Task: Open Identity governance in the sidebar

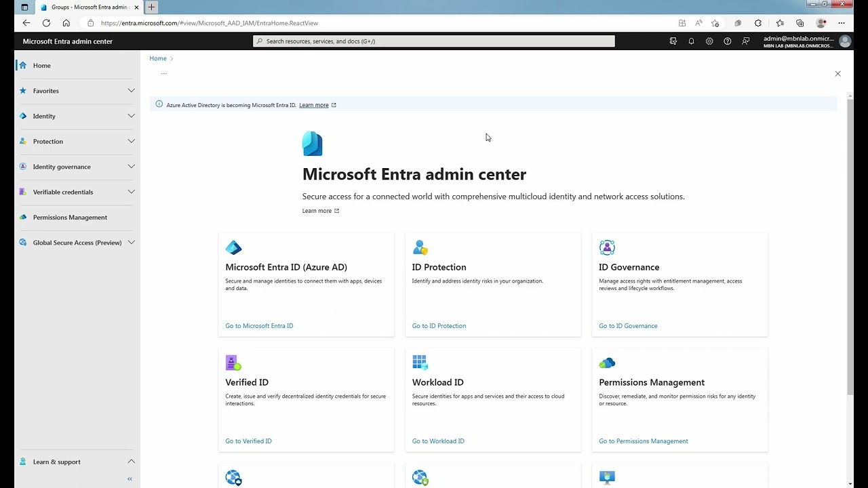Action: 62,167
